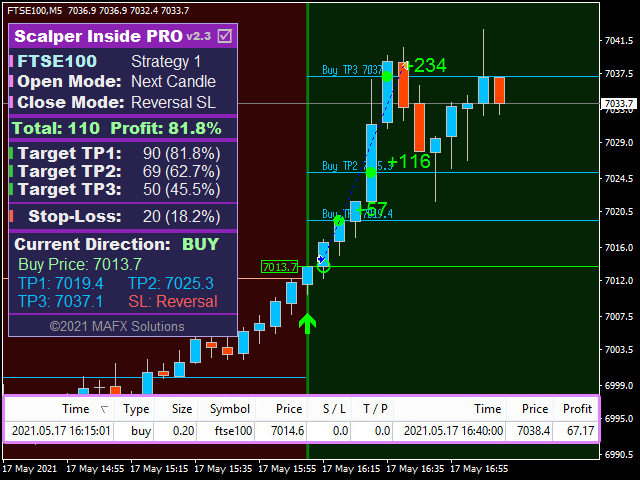640x480 pixels.
Task: Click the Reversal SL close mode value
Action: [173, 102]
